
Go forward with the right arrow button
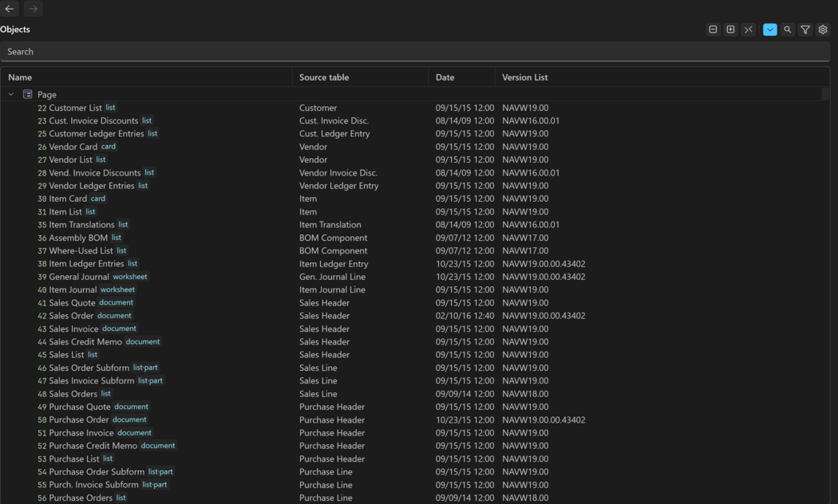(x=34, y=9)
